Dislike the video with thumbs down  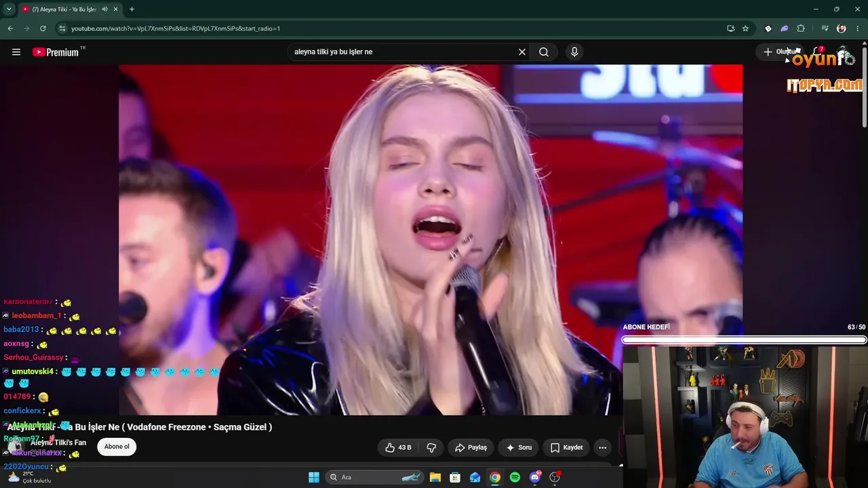(x=431, y=447)
